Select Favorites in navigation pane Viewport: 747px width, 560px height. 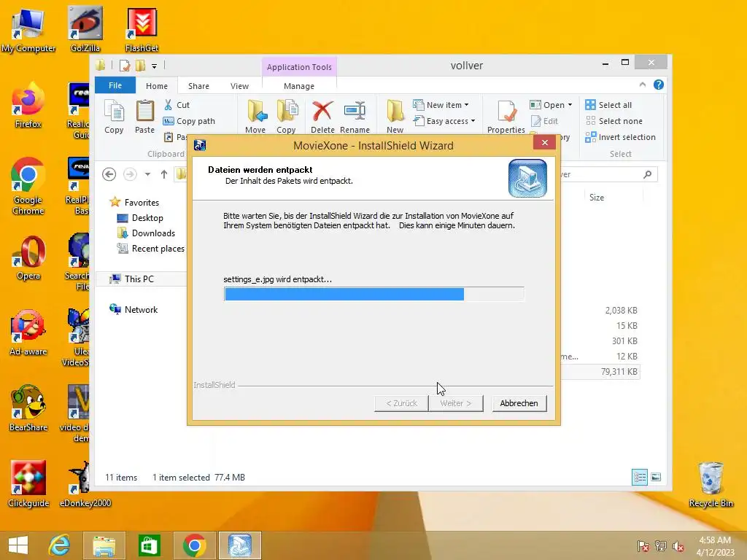click(x=134, y=203)
